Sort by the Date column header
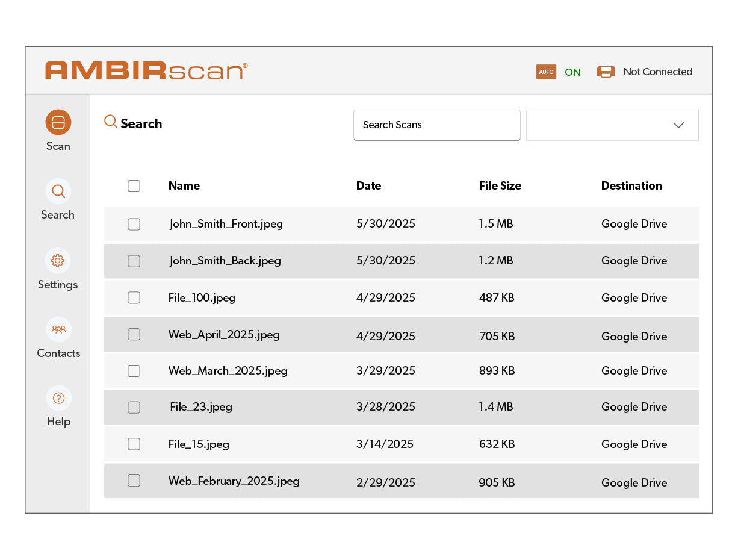Screen dimensions: 738x560 click(x=368, y=186)
